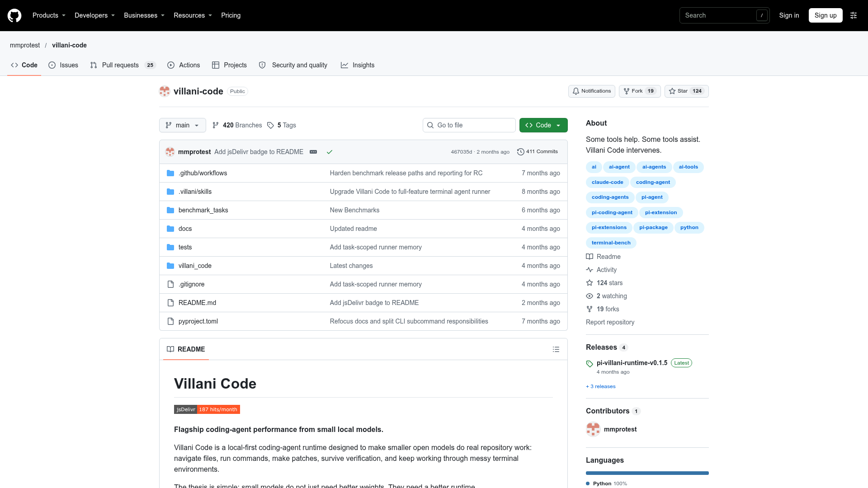
Task: Focus the Go to file input
Action: [469, 125]
